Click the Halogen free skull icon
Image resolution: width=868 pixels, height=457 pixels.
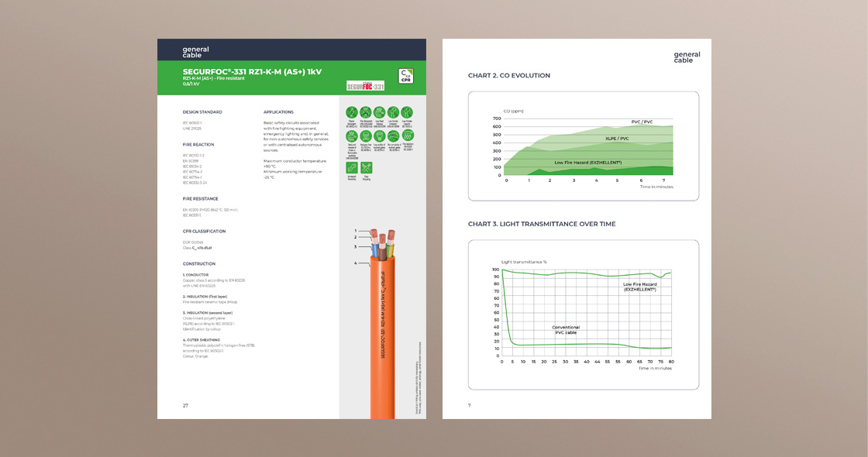click(x=365, y=136)
